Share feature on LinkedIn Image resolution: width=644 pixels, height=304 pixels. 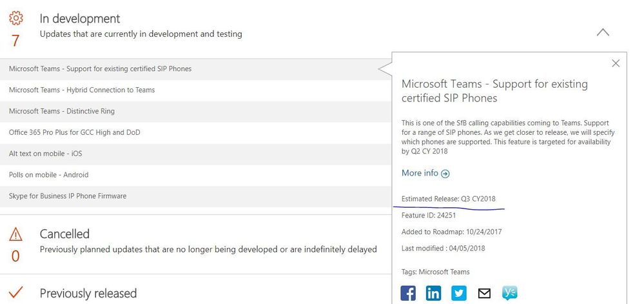[x=433, y=293]
